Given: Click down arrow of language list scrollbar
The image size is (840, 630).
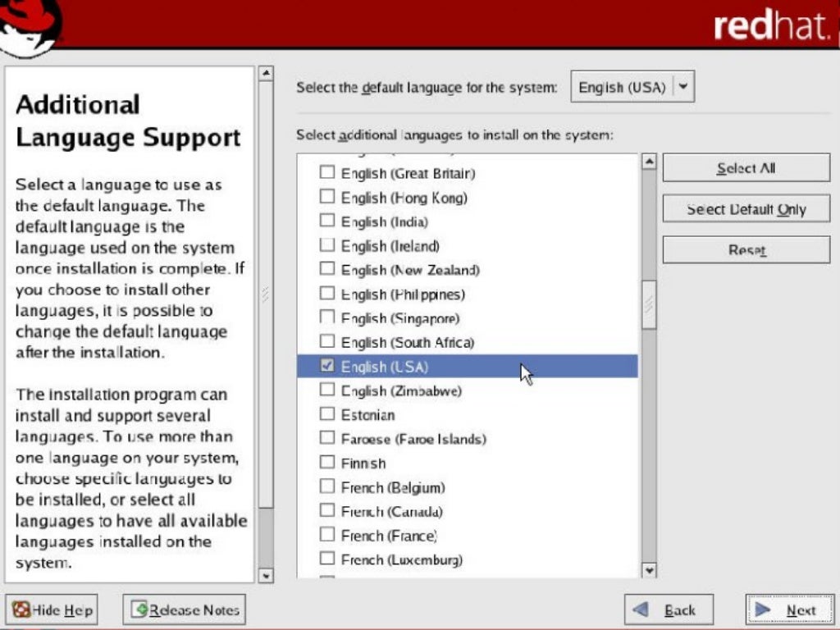Looking at the screenshot, I should pyautogui.click(x=650, y=571).
